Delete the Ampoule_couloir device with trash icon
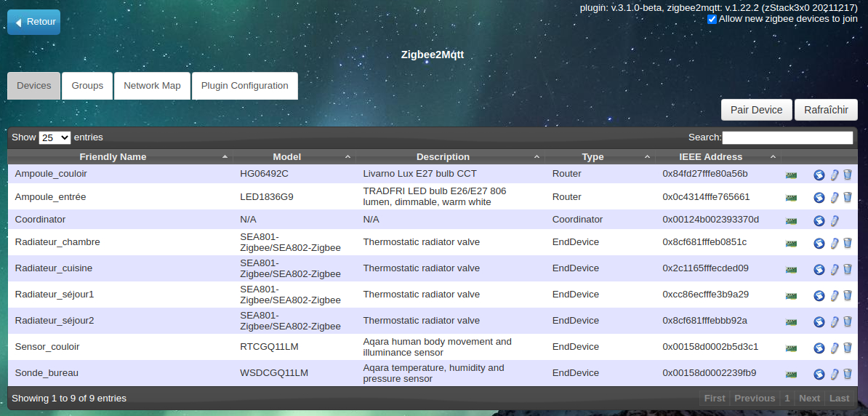868x416 pixels. tap(847, 175)
